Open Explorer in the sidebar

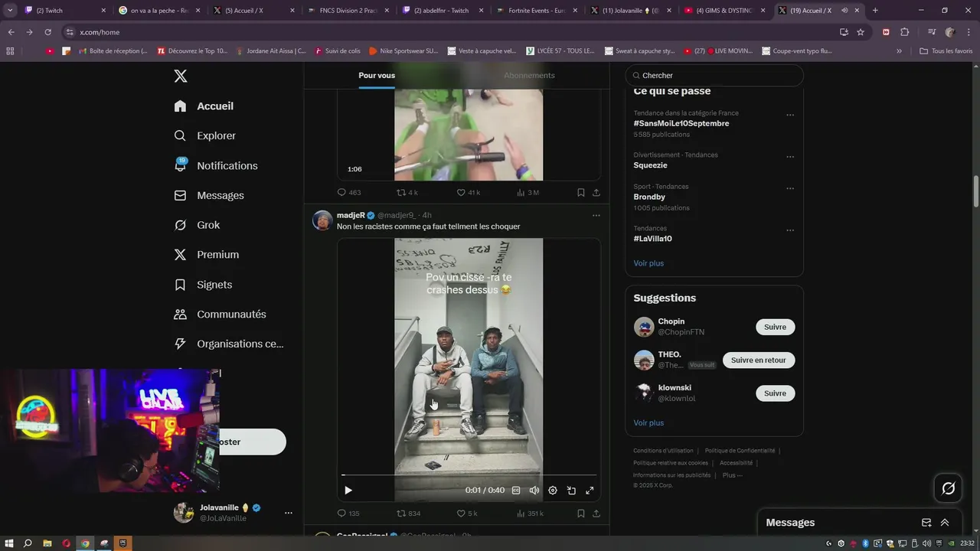click(204, 135)
